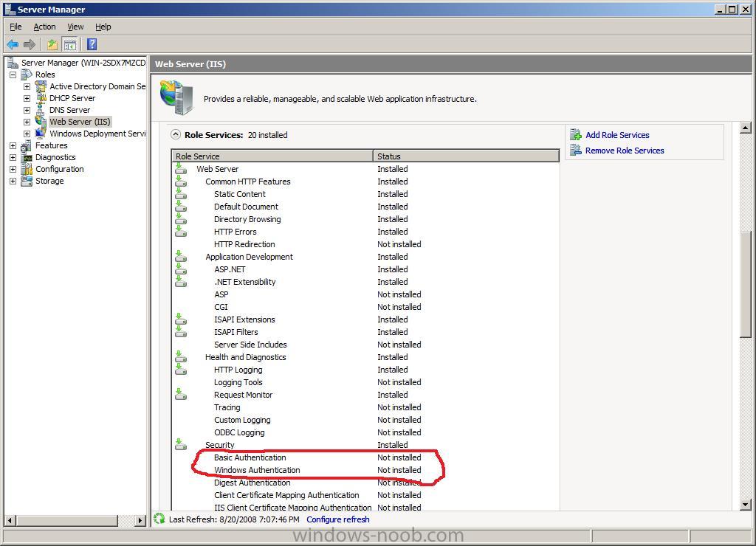The height and width of the screenshot is (546, 756).
Task: Expand the Windows Deployment Services node
Action: click(x=27, y=134)
